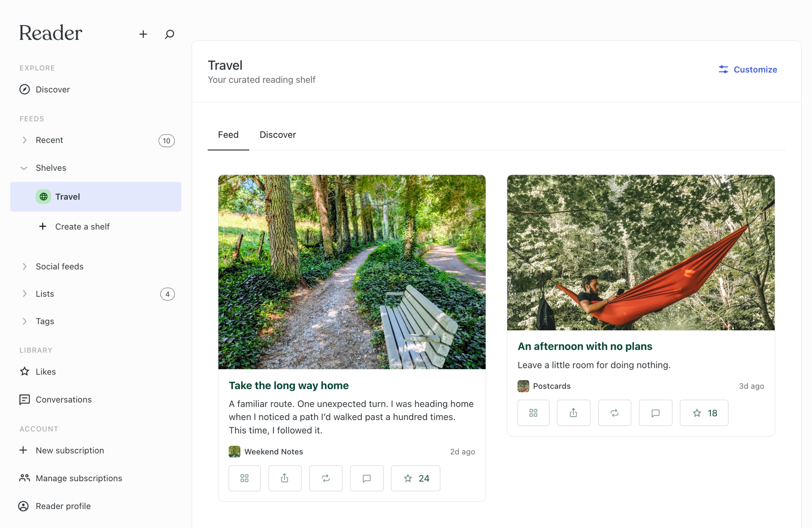Expand the Social feeds chevron

(24, 267)
